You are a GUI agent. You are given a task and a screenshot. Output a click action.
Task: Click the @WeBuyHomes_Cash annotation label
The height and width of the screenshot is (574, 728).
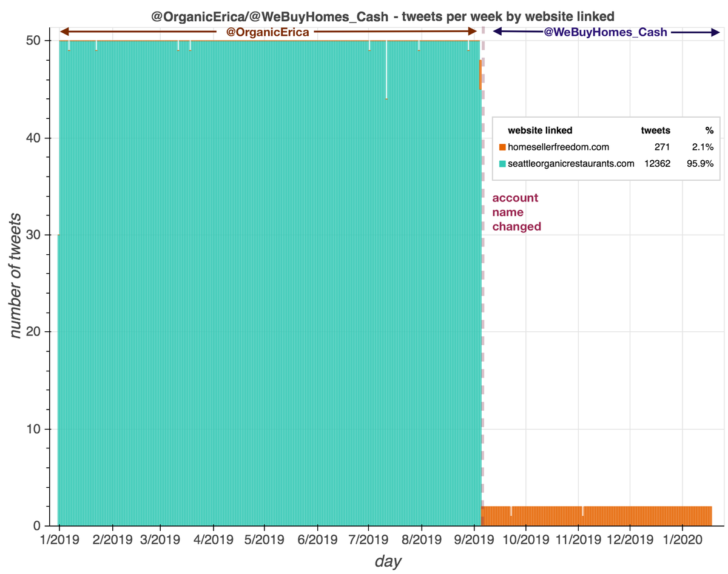pos(605,32)
